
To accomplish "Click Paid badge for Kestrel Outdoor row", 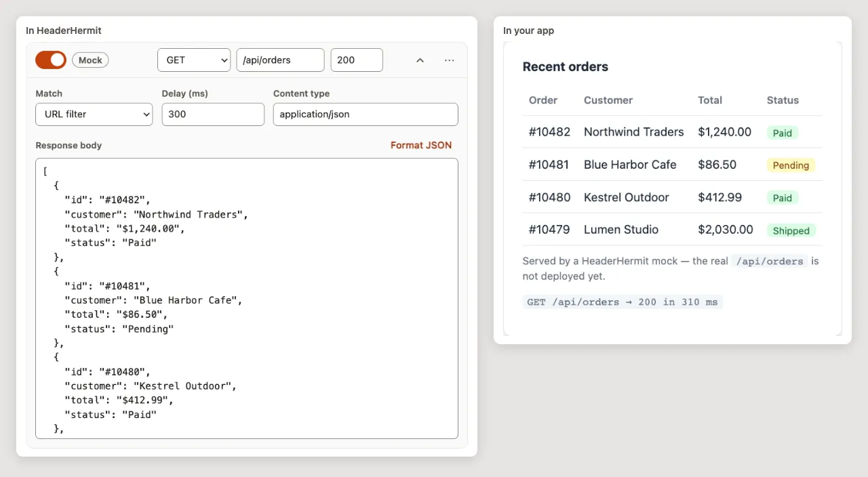I will coord(783,198).
